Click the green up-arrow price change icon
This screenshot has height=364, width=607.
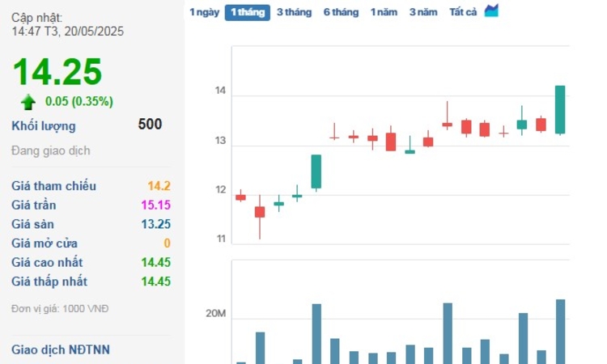point(28,102)
